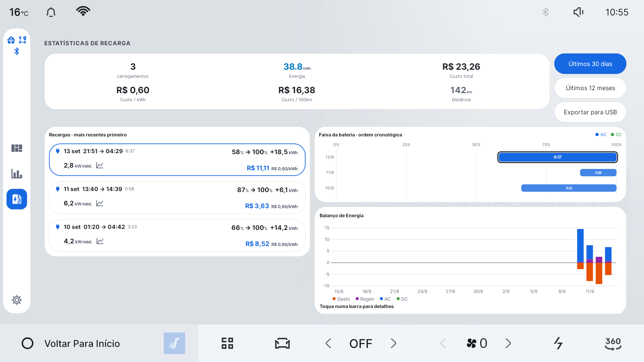Tap the purple Regen bar in energy chart
The height and width of the screenshot is (362, 644).
click(x=599, y=259)
